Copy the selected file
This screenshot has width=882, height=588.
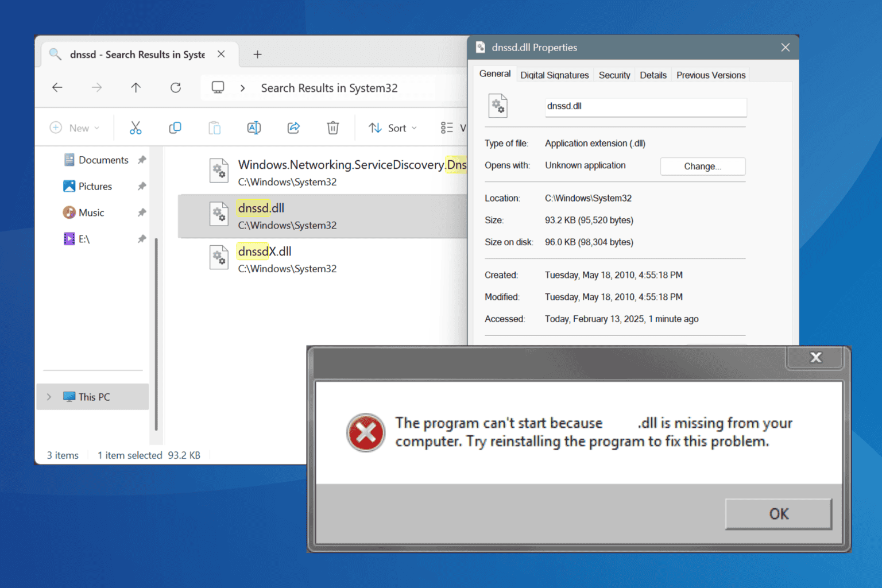(x=175, y=127)
